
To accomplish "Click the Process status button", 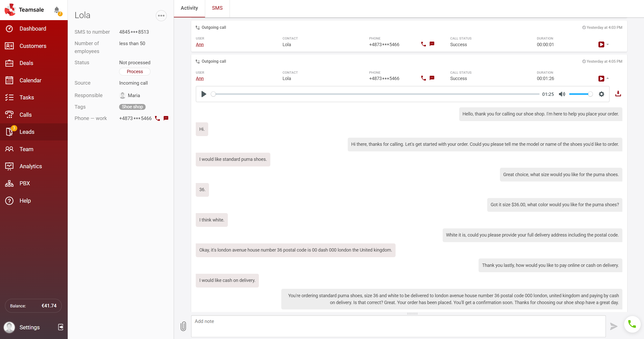I will pos(135,72).
